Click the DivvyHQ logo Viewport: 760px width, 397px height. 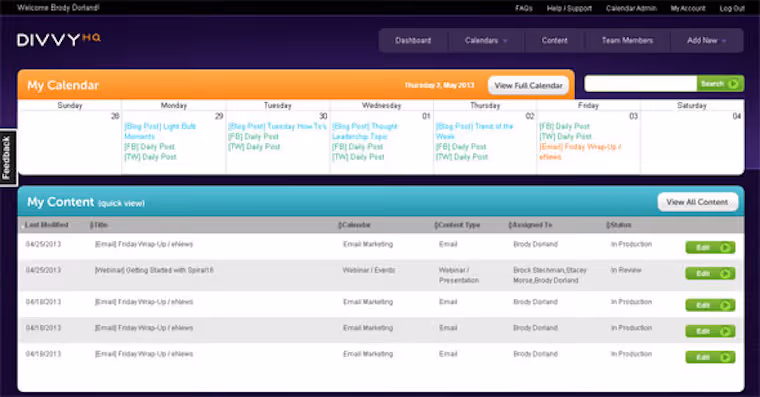click(x=59, y=39)
